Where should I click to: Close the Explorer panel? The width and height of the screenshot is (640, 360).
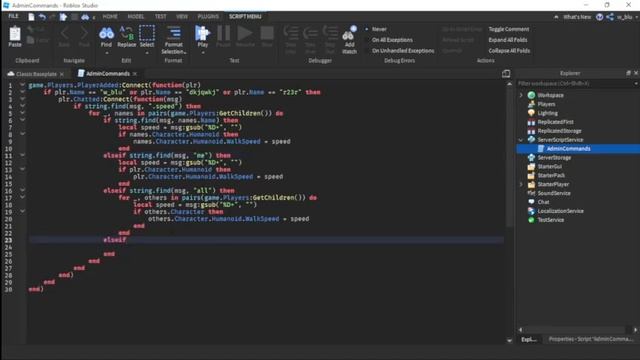(636, 73)
